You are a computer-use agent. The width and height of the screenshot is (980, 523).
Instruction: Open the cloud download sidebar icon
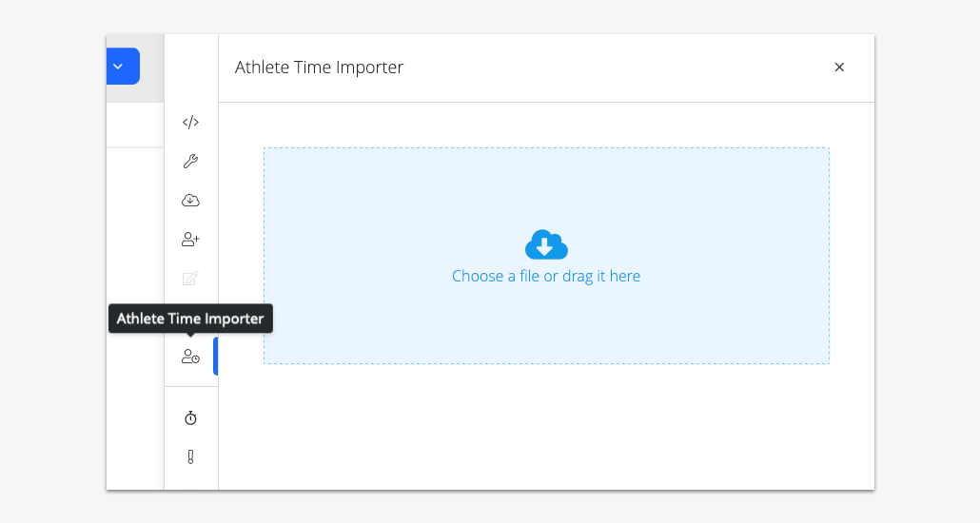coord(190,201)
